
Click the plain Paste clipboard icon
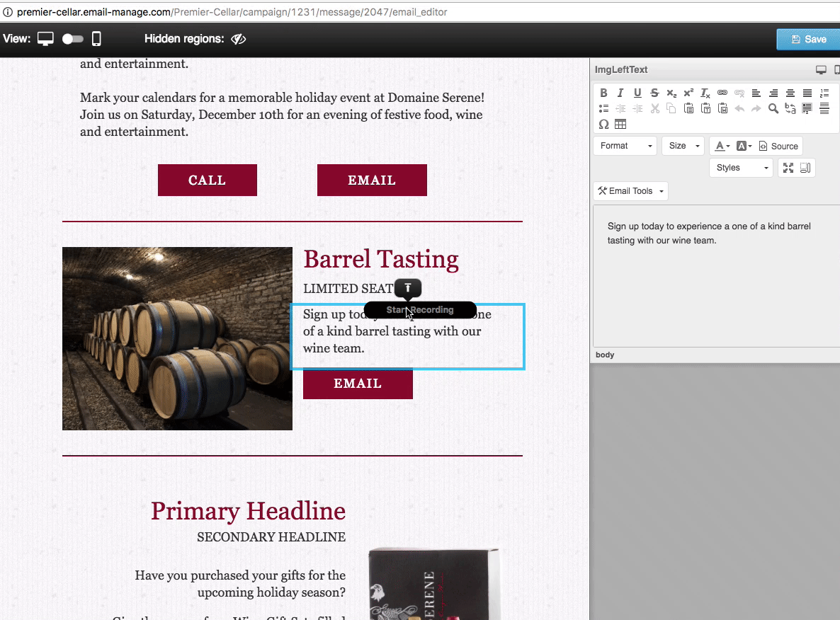[x=689, y=109]
